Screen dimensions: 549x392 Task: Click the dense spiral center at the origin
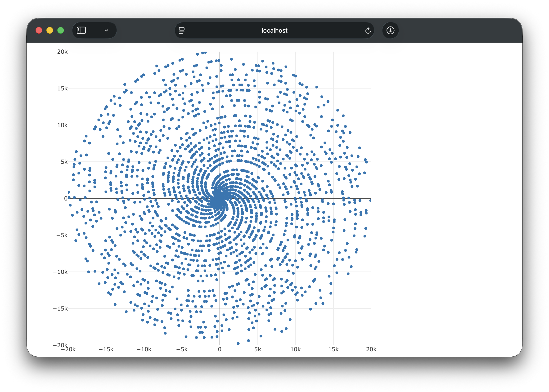[220, 198]
